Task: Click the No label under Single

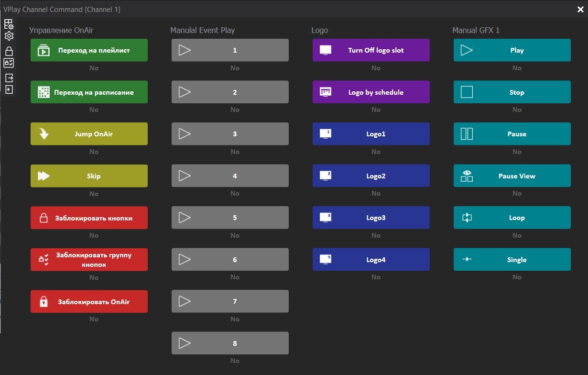Action: pyautogui.click(x=517, y=277)
